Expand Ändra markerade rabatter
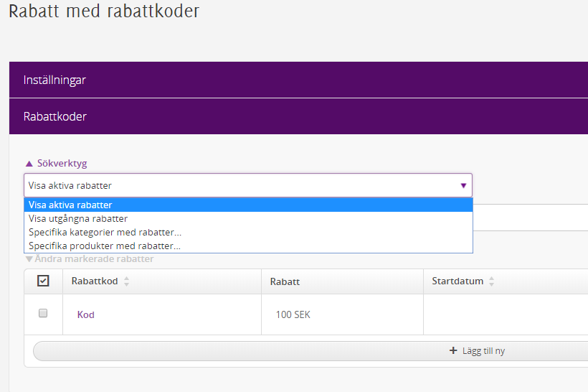The width and height of the screenshot is (588, 392). [x=89, y=259]
